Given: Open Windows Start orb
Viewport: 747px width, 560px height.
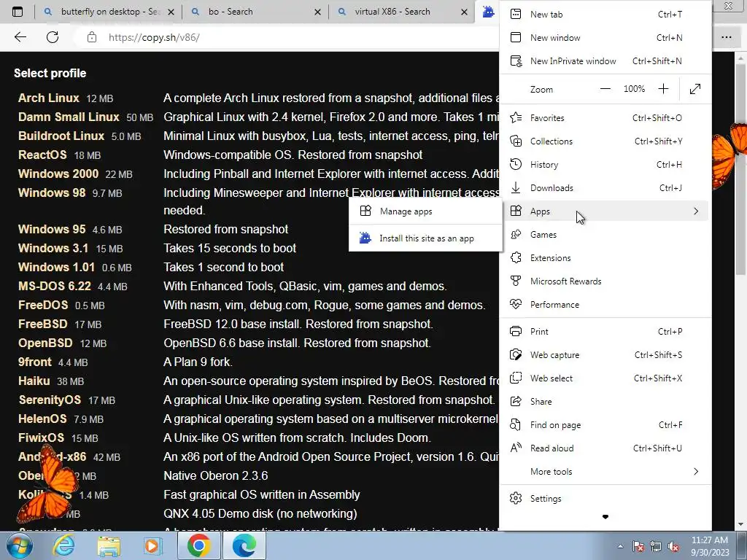Looking at the screenshot, I should click(x=20, y=545).
